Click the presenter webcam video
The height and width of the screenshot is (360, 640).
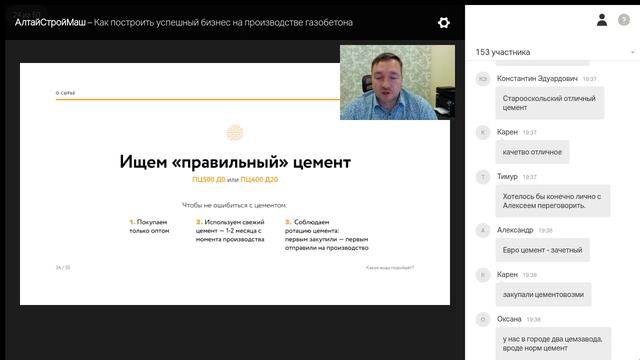pyautogui.click(x=397, y=82)
